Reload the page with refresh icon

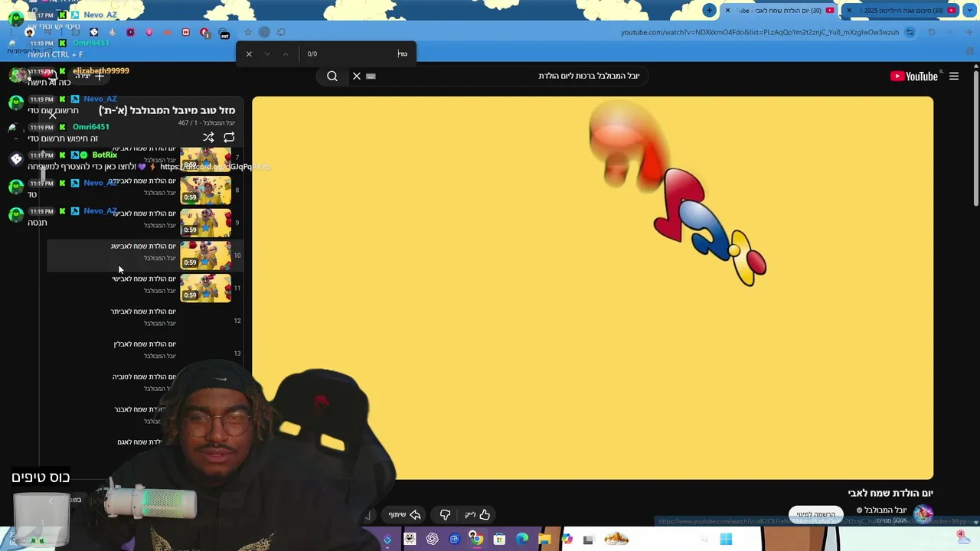click(932, 32)
